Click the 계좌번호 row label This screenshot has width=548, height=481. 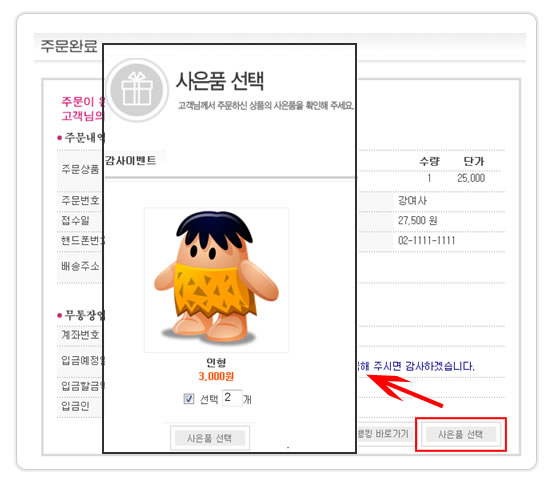80,335
